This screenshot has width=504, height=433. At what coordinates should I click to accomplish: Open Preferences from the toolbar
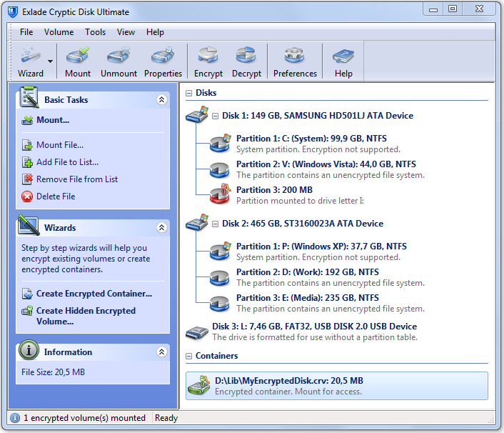tap(295, 61)
